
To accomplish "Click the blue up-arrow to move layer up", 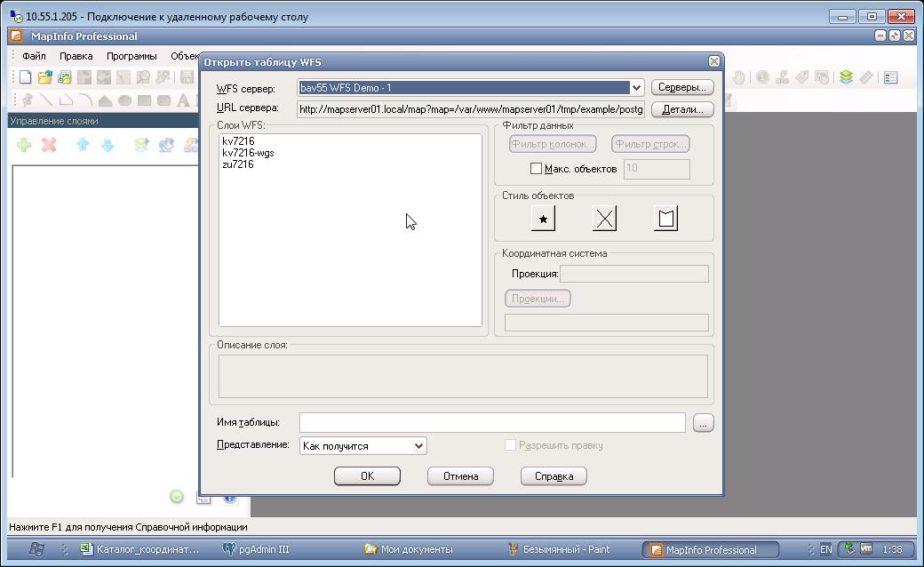I will click(83, 144).
